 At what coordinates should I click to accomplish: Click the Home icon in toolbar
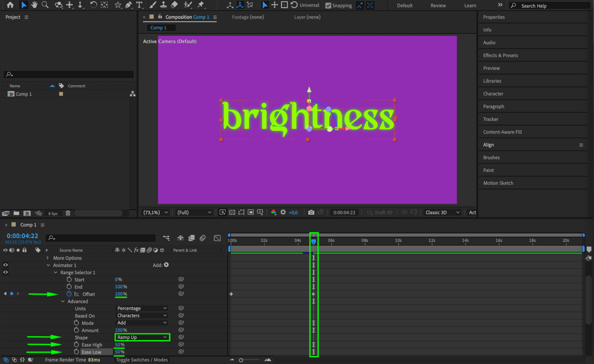pyautogui.click(x=10, y=5)
